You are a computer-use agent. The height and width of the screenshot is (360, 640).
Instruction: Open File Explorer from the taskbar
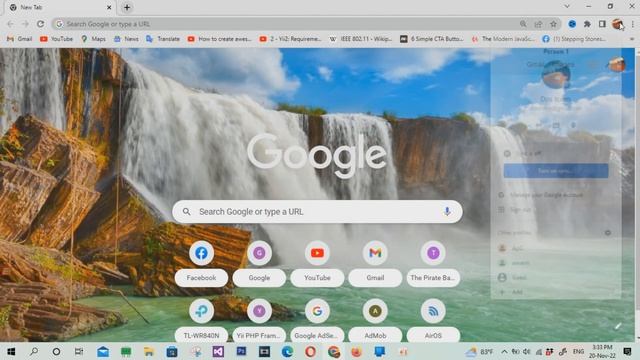point(149,351)
